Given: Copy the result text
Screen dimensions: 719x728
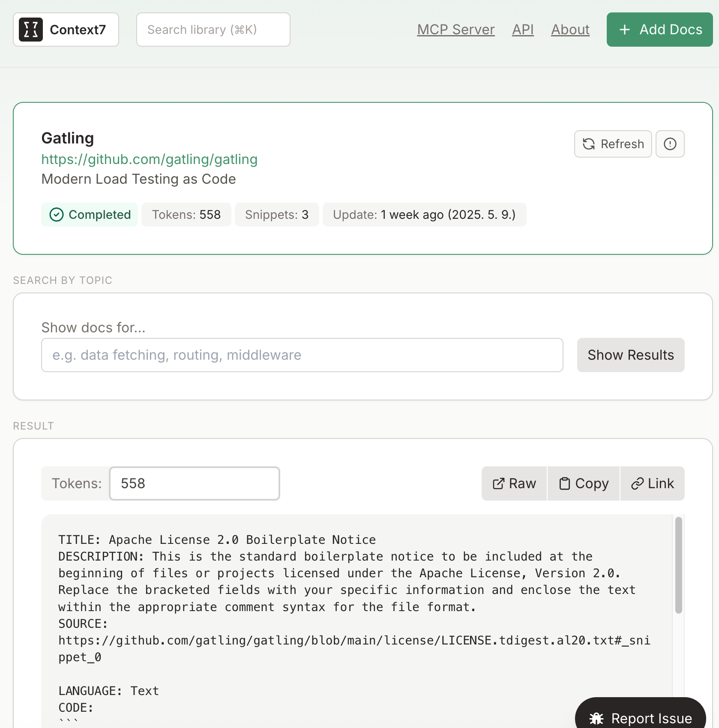Looking at the screenshot, I should click(x=584, y=483).
